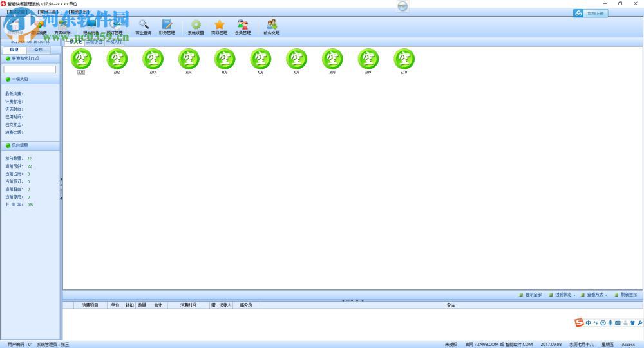Screen dimensions: 644x348
Task: Click the Sogou input method S logo
Action: 579,322
